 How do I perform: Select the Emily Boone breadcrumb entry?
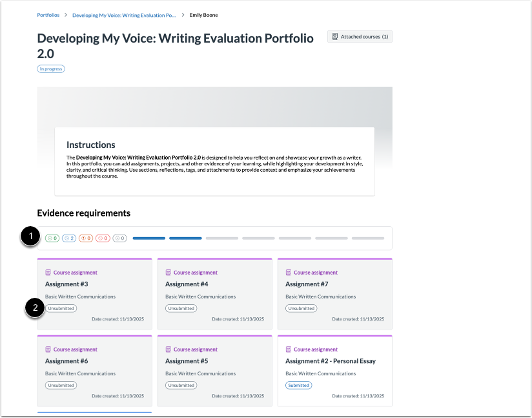(x=203, y=15)
